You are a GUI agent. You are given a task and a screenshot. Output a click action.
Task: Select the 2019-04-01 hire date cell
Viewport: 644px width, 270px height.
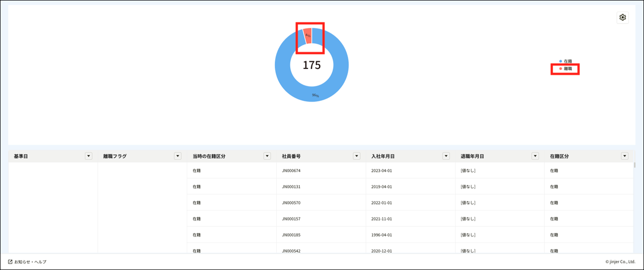[x=381, y=187]
